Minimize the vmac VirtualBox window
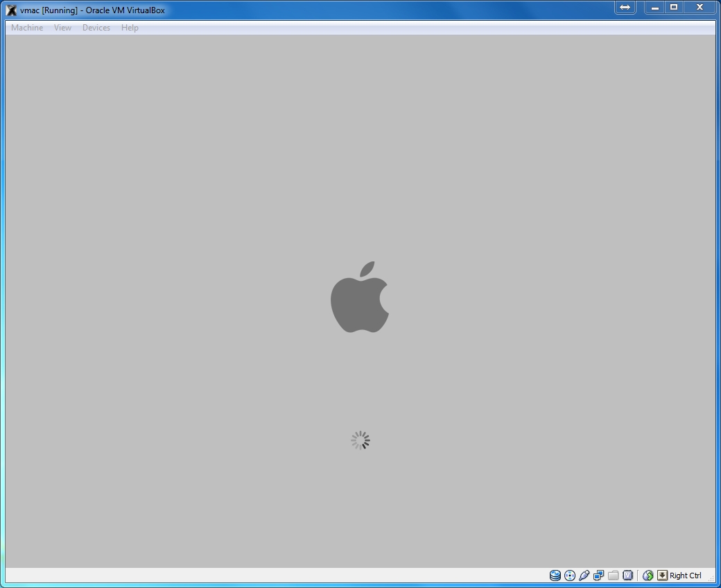Image resolution: width=721 pixels, height=588 pixels. (654, 8)
